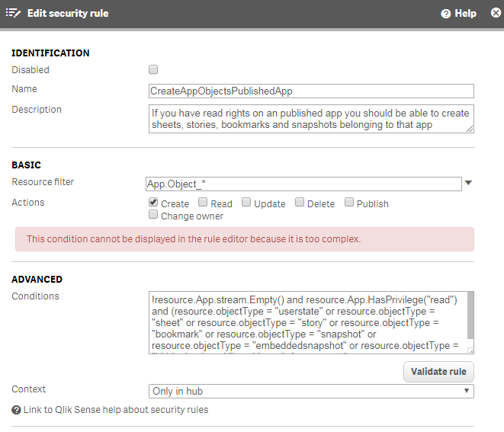Viewport: 504px width, 432px height.
Task: Uncheck the Create action checkbox
Action: tap(153, 203)
